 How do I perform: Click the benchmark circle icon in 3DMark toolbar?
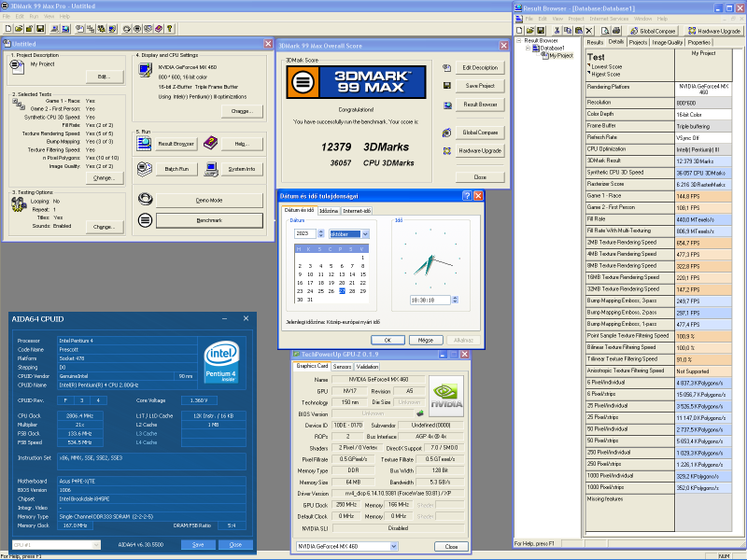point(137,29)
